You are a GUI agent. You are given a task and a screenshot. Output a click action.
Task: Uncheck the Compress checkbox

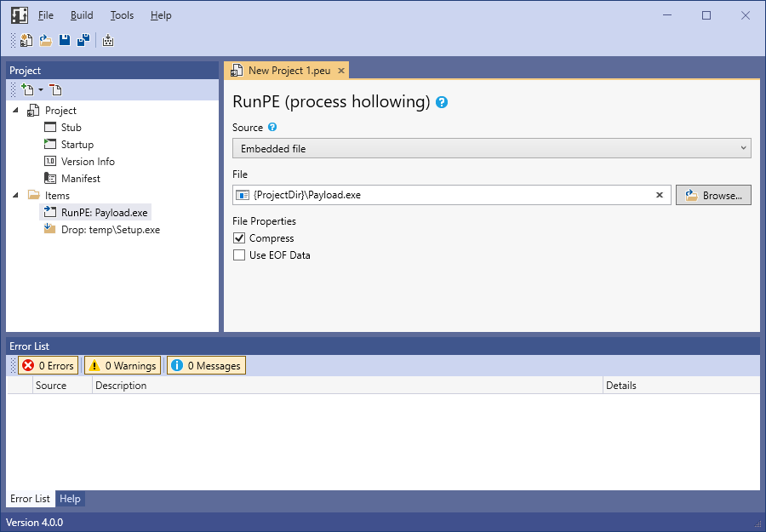coord(239,238)
